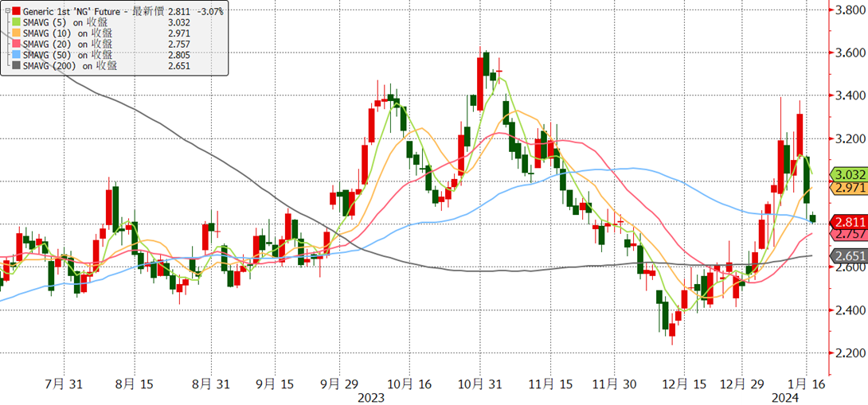Click the 9月 29 date label
The image size is (868, 405).
coord(341,384)
